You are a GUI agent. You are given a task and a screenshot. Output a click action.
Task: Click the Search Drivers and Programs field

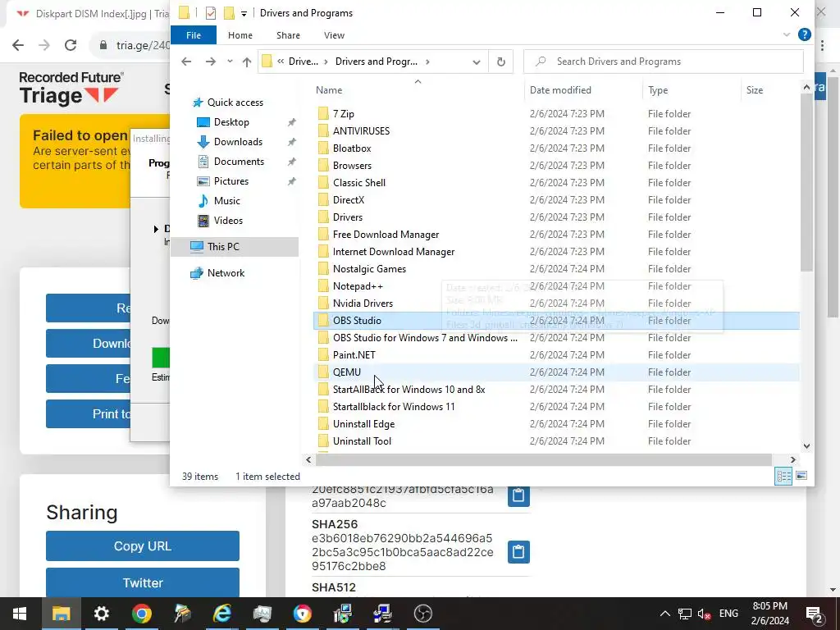[663, 62]
